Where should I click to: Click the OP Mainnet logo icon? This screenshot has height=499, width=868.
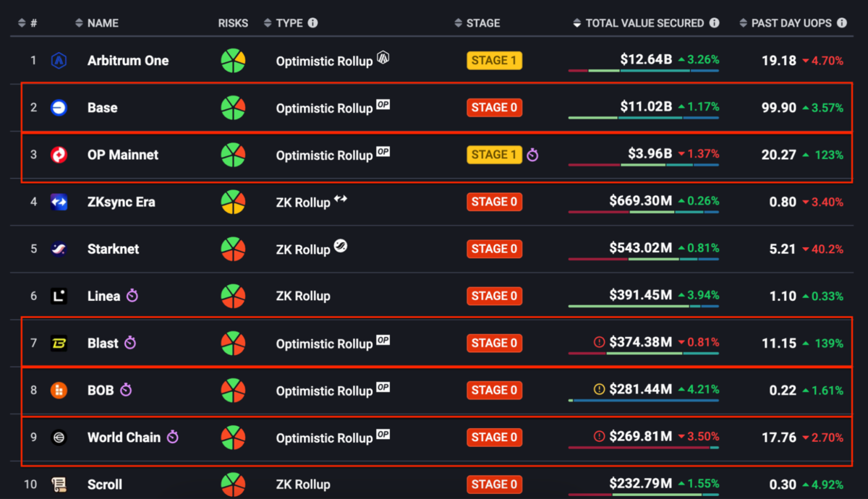[59, 155]
